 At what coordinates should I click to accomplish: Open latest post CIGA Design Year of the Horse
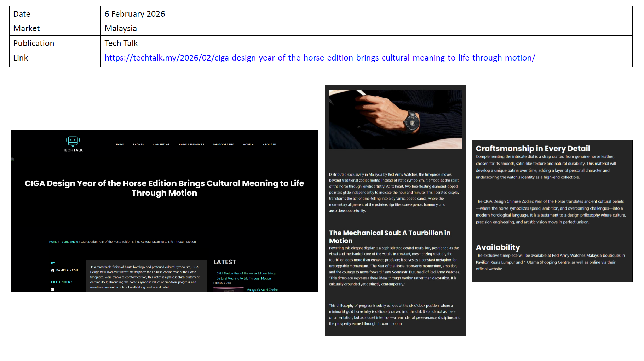tap(246, 276)
